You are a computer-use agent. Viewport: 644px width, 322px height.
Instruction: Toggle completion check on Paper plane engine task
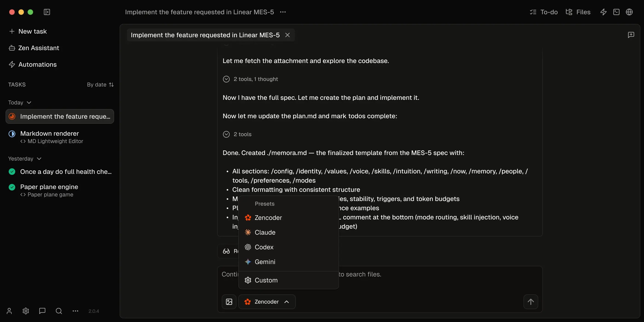[x=12, y=187]
